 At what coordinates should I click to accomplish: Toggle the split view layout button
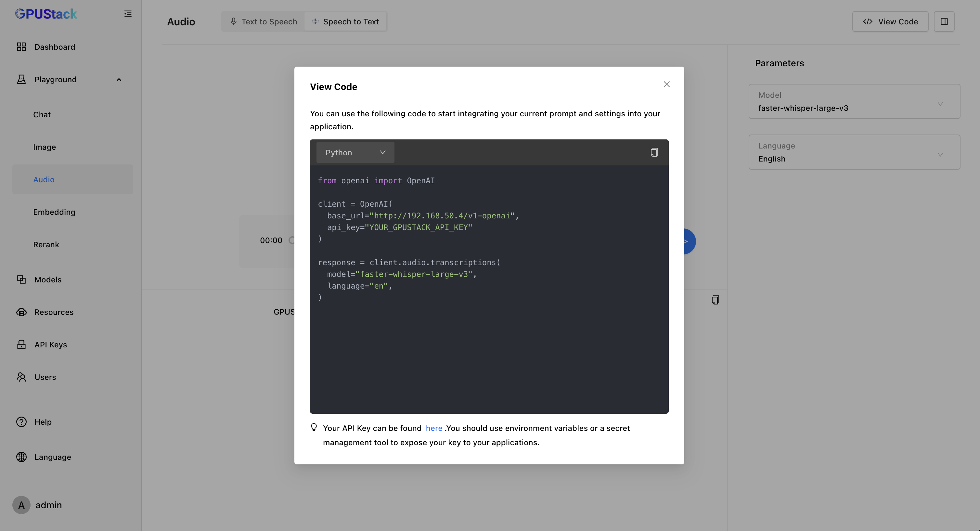(x=944, y=21)
